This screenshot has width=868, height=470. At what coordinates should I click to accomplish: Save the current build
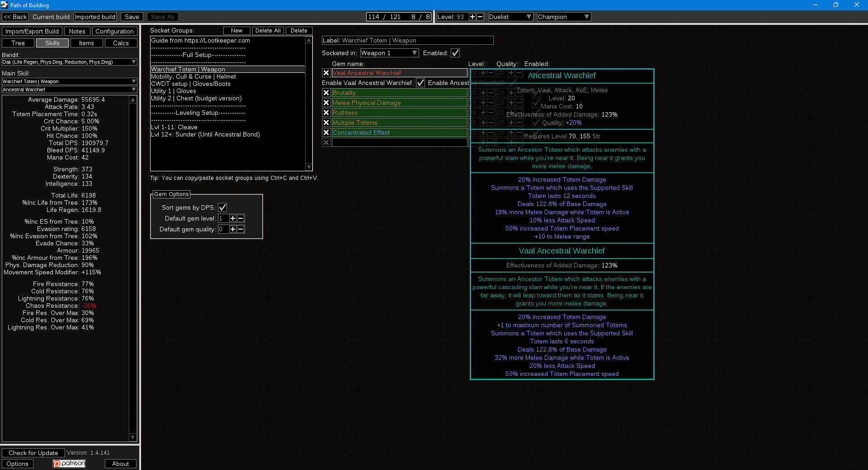(x=132, y=17)
